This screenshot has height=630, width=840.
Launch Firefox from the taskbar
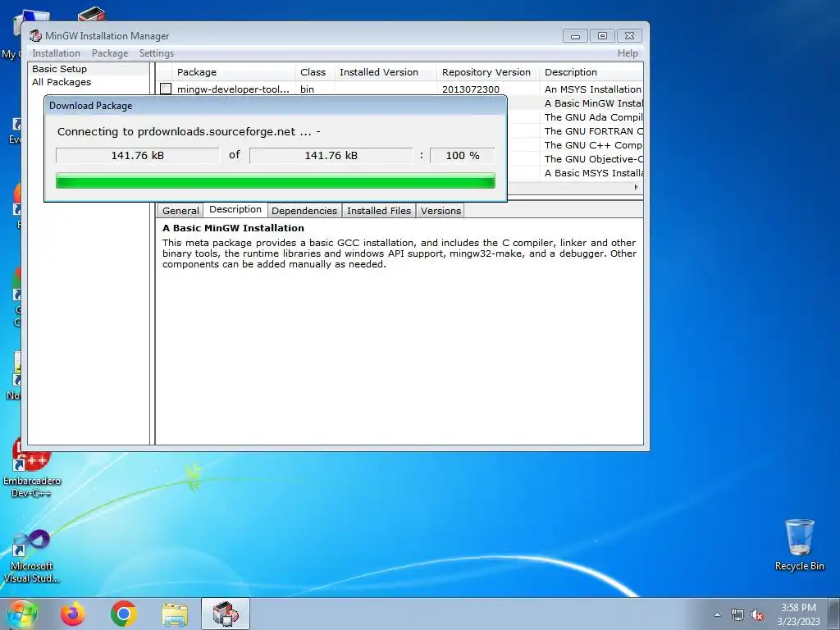click(x=72, y=614)
